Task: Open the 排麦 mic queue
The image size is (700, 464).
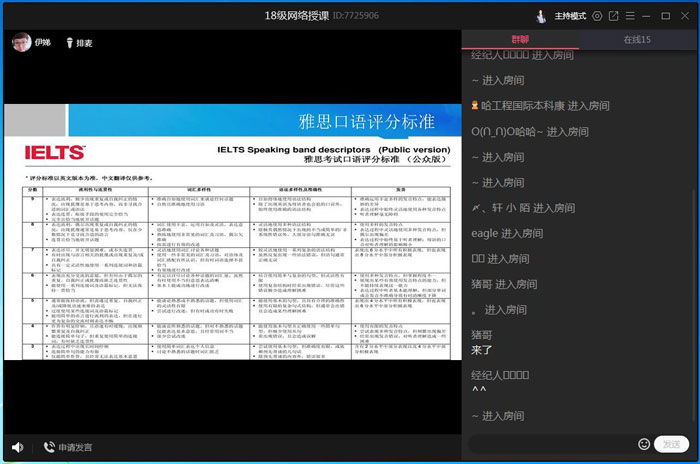Action: tap(84, 43)
